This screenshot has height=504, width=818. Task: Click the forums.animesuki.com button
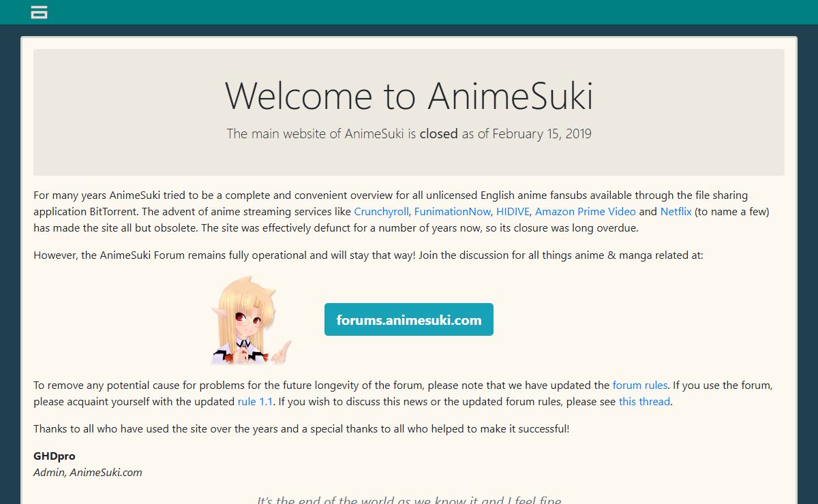(x=409, y=319)
